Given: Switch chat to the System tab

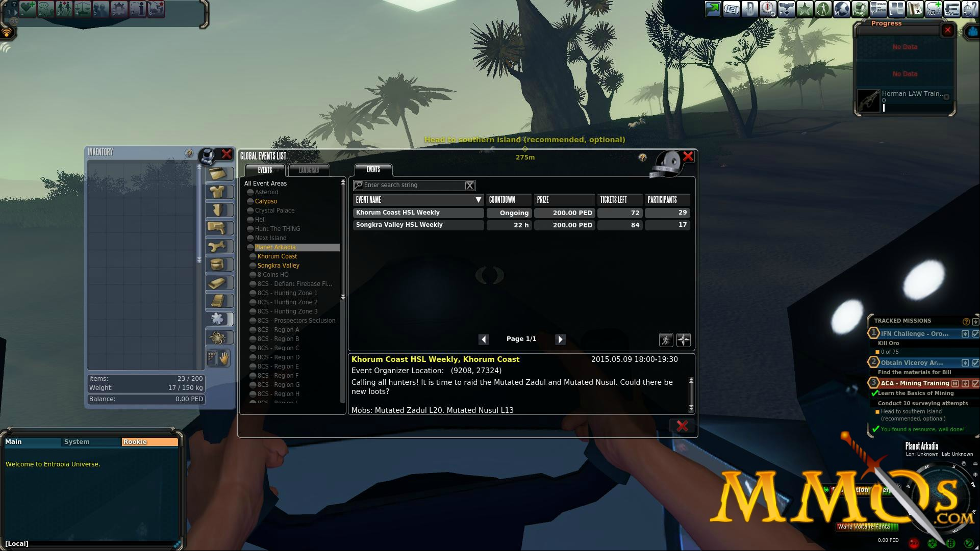Looking at the screenshot, I should 91,442.
